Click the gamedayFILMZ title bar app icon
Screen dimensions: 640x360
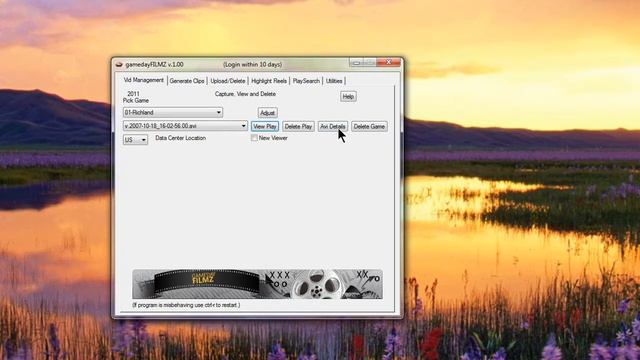click(x=119, y=64)
